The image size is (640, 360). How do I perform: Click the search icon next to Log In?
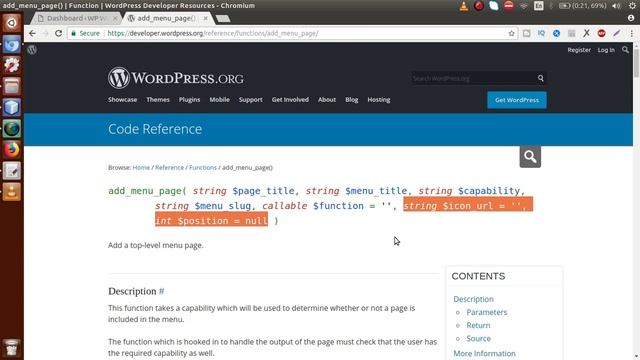(x=625, y=50)
